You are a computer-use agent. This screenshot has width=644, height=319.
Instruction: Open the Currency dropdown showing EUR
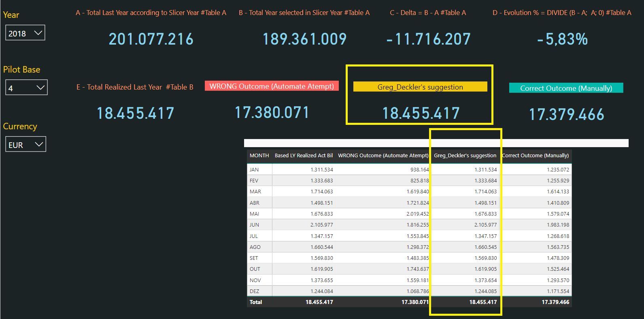26,144
